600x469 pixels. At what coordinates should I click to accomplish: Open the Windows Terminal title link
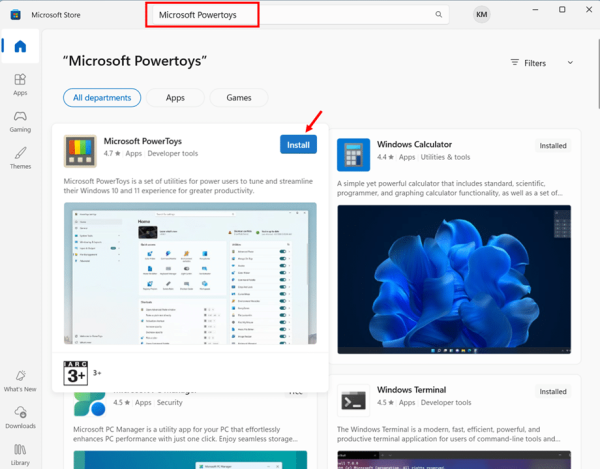411,390
